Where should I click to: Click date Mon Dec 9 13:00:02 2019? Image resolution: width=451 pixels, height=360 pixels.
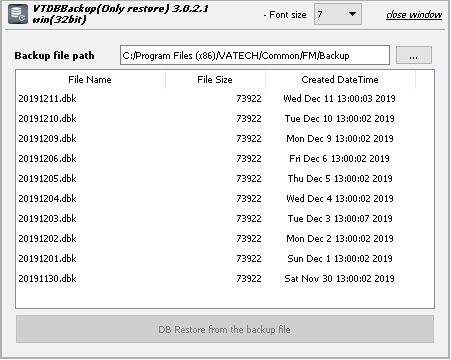pos(340,139)
